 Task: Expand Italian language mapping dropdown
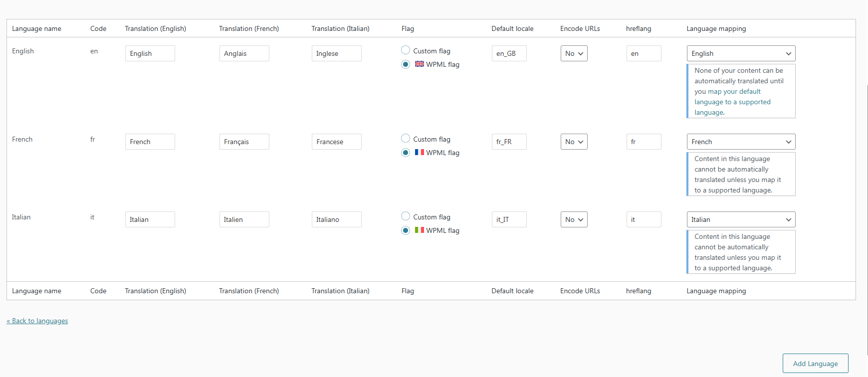coord(741,219)
